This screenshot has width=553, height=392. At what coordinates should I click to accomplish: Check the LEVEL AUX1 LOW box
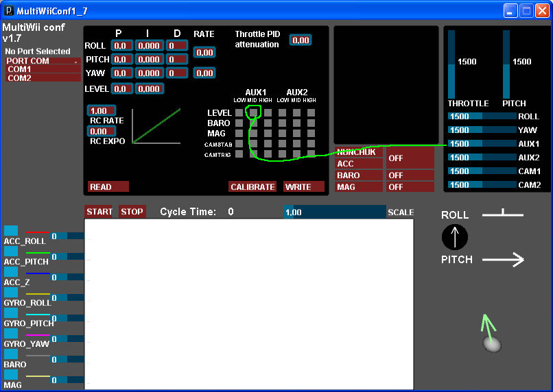point(239,112)
